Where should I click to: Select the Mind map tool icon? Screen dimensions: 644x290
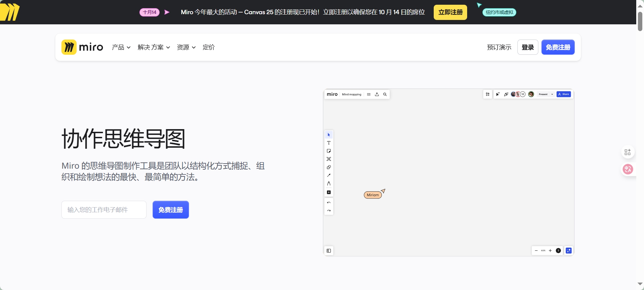(329, 159)
